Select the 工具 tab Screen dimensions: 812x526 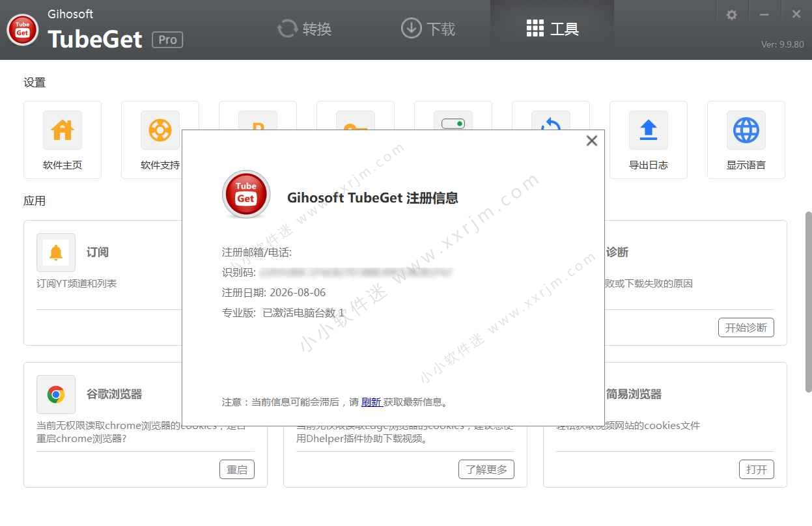coord(552,29)
